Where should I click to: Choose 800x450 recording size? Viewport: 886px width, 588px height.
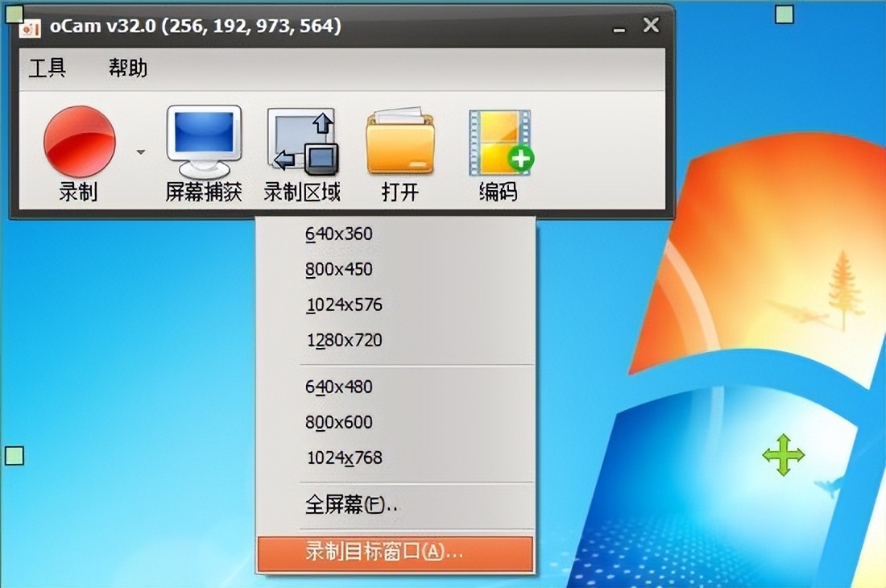395,269
